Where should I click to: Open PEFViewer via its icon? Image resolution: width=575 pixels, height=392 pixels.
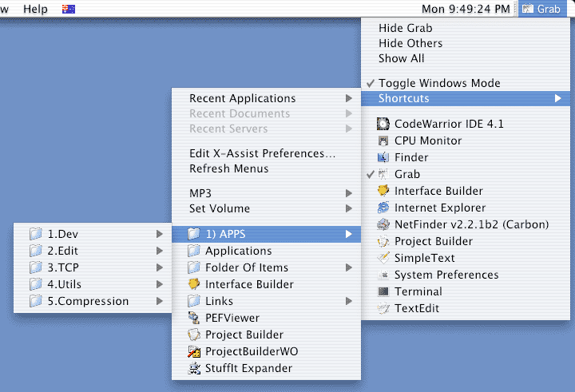point(192,318)
